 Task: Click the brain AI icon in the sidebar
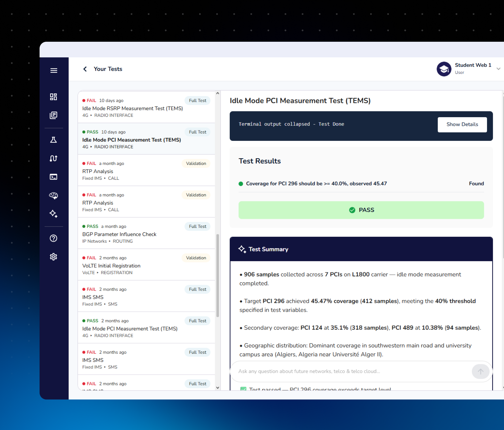click(x=54, y=195)
